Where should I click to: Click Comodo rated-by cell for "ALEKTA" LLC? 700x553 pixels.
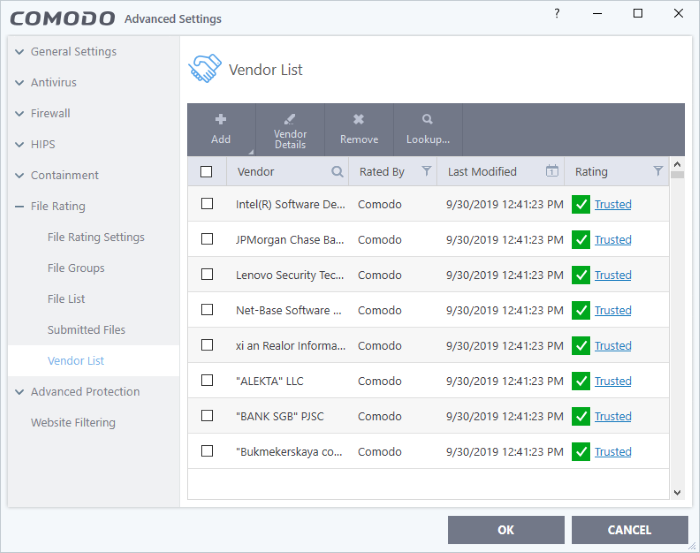(x=379, y=381)
